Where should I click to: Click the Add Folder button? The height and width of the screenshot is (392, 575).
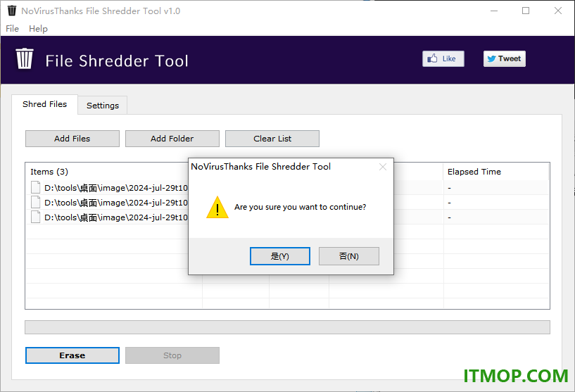point(172,139)
